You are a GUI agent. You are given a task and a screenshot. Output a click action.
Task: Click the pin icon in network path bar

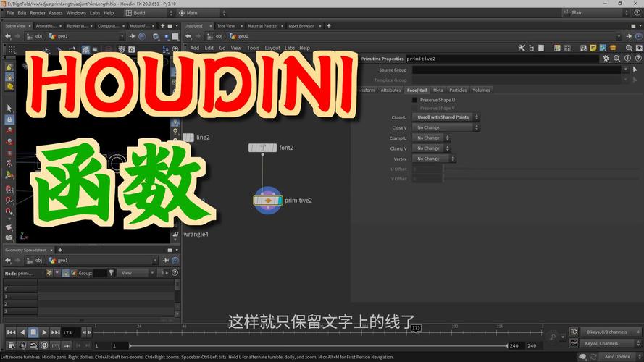point(630,36)
